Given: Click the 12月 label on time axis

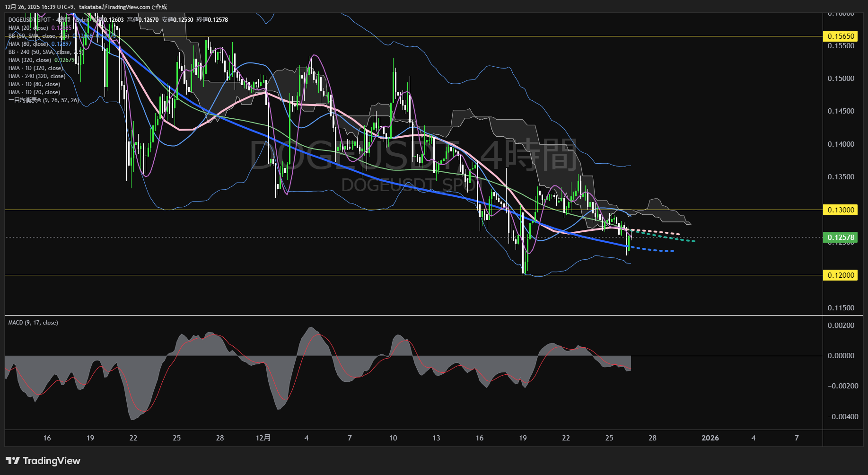Looking at the screenshot, I should [263, 438].
